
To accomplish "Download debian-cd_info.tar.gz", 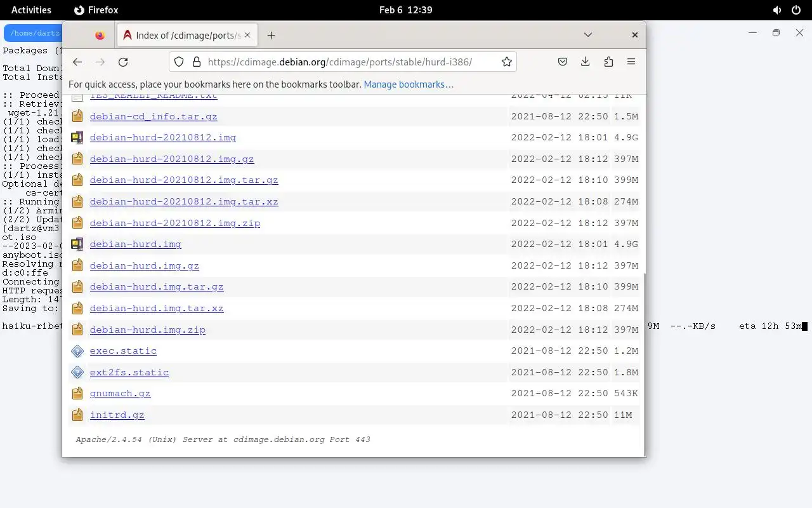I will 154,116.
